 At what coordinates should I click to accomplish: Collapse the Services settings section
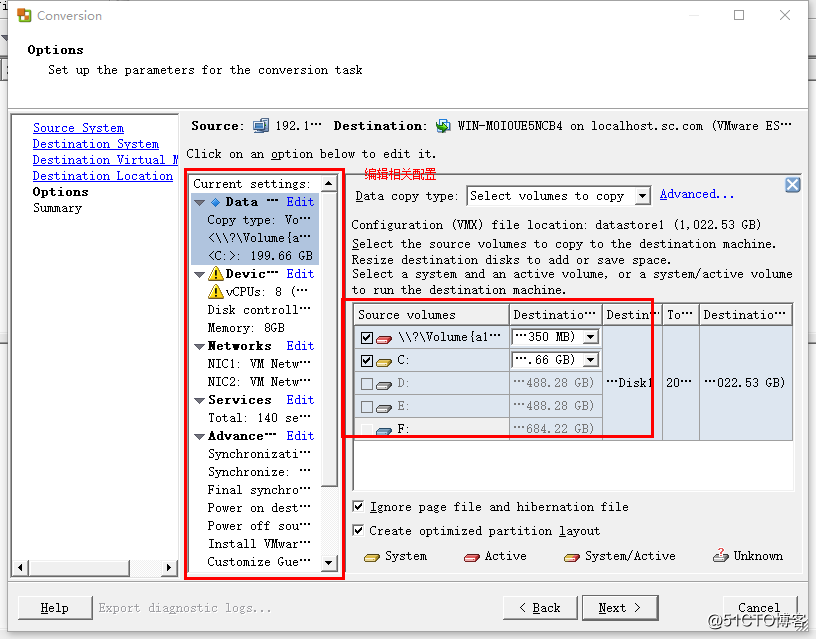199,401
